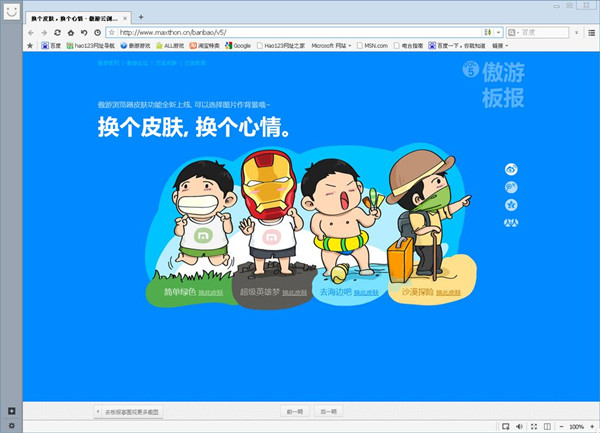Open browsing history clock icon

click(98, 33)
